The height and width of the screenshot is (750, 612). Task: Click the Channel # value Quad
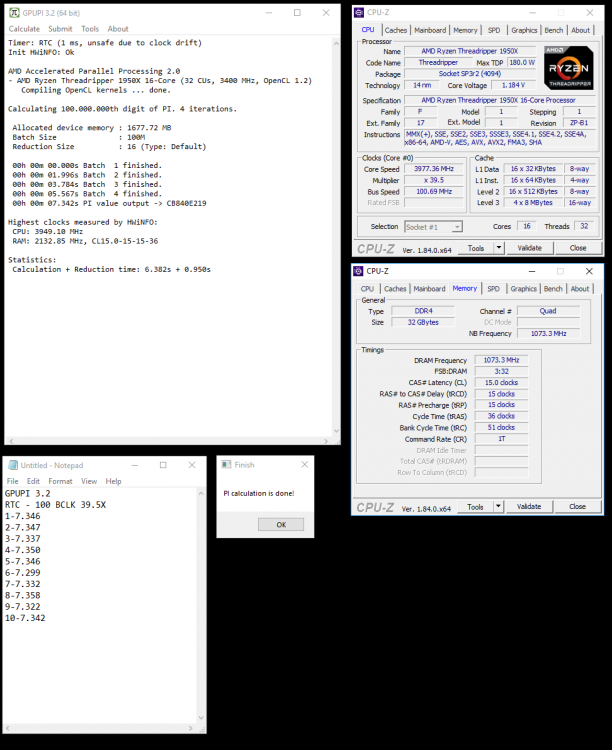tap(548, 311)
